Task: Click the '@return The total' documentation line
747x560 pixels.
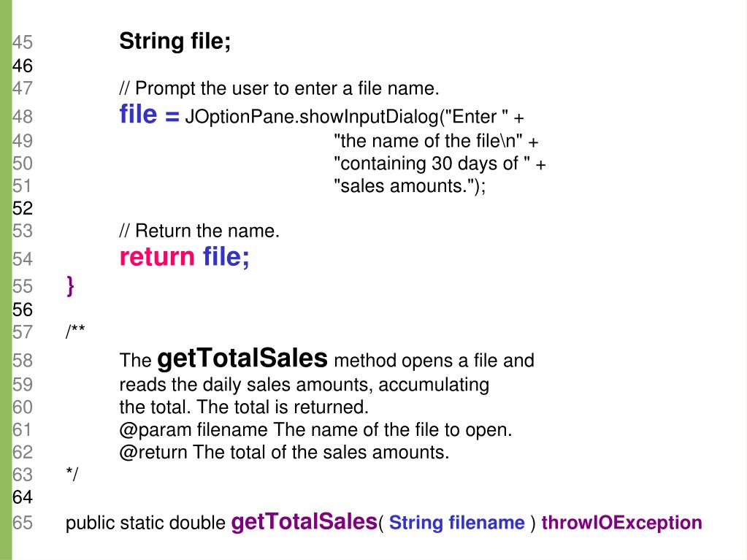Action: (284, 453)
